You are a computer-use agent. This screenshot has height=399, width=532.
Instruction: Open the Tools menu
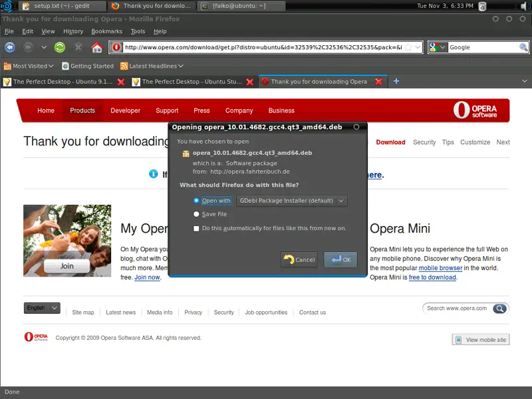tap(138, 31)
